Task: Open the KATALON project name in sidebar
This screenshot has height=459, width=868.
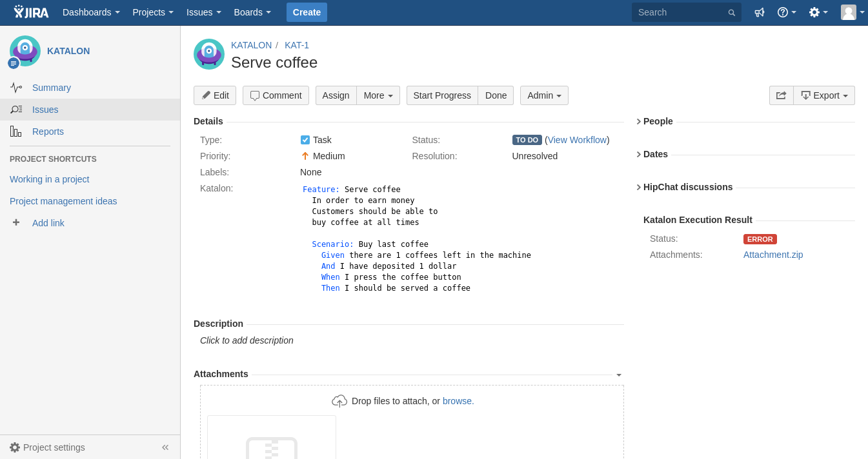Action: [x=68, y=51]
